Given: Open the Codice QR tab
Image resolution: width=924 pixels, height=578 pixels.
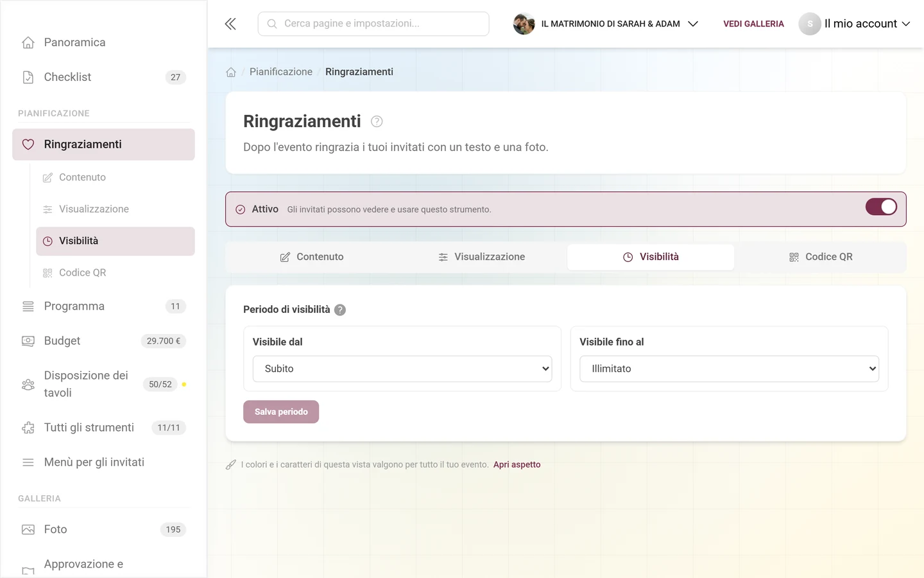Looking at the screenshot, I should point(821,257).
